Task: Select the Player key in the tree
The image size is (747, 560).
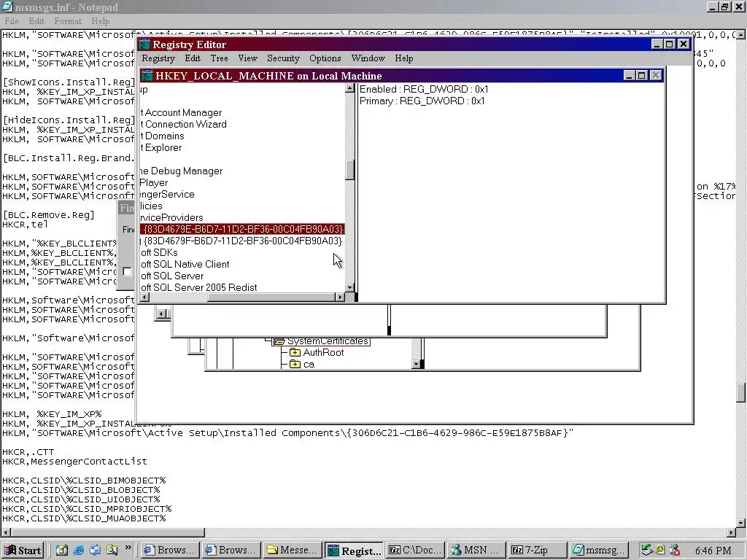Action: point(154,183)
